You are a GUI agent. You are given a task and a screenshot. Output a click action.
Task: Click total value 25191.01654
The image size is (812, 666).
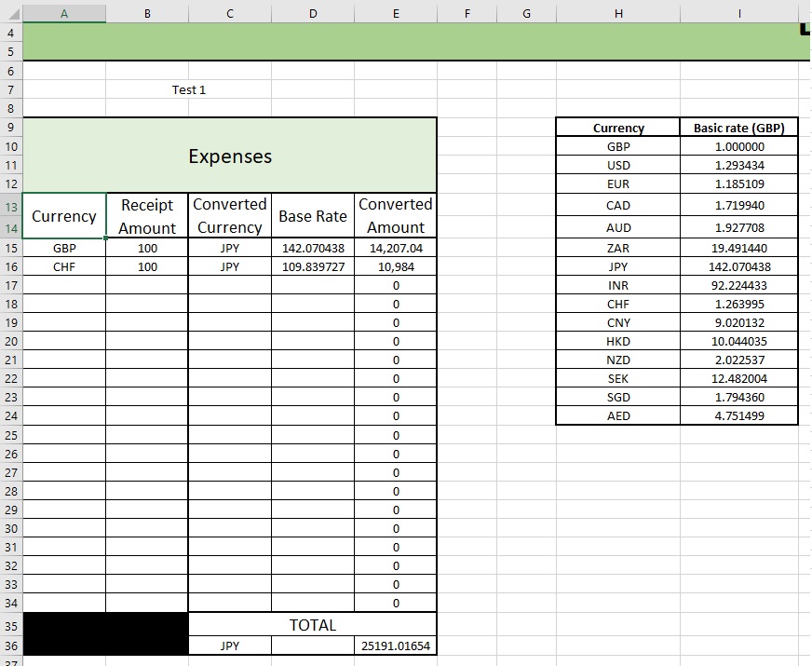pos(396,646)
